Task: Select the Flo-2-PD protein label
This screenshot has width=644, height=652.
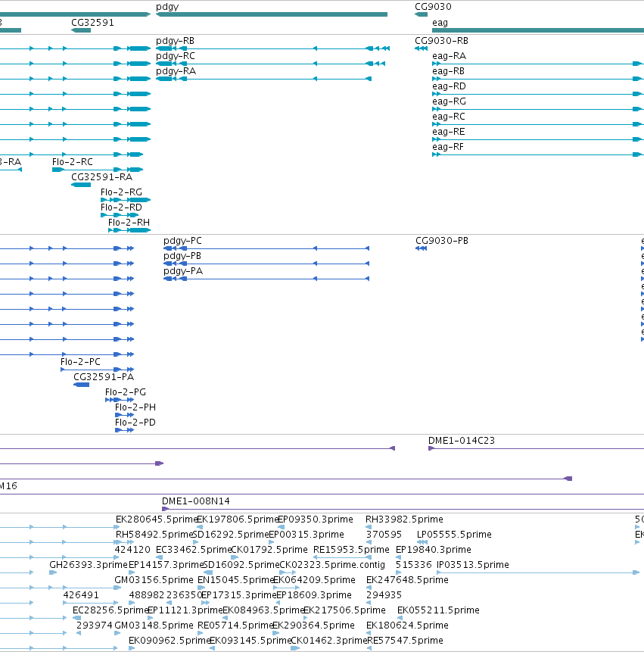Action: click(135, 423)
